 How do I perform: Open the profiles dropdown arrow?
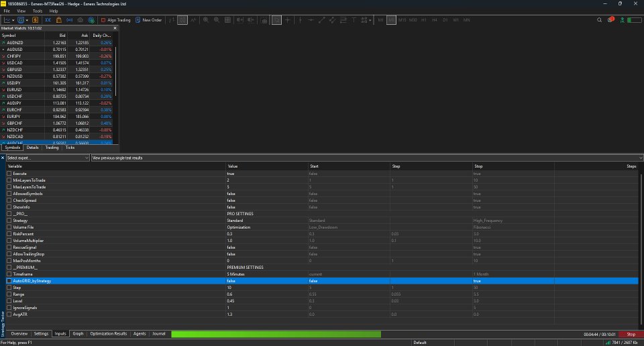[x=27, y=20]
